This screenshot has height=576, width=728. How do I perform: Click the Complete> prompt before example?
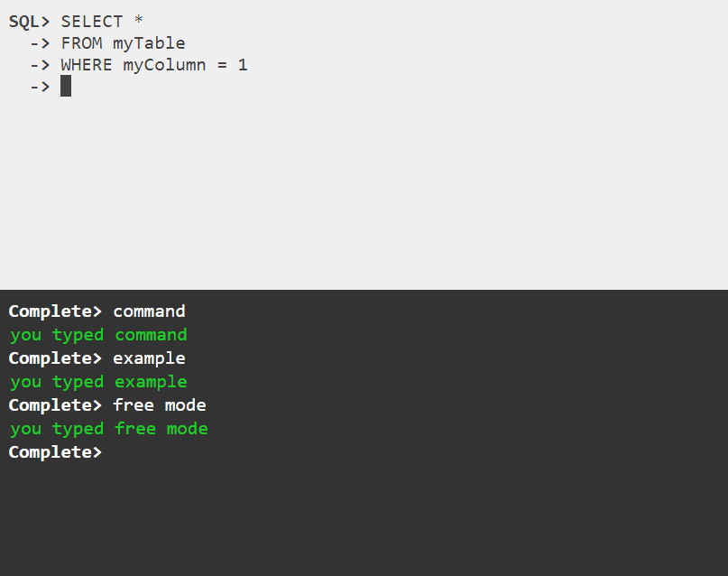coord(56,358)
